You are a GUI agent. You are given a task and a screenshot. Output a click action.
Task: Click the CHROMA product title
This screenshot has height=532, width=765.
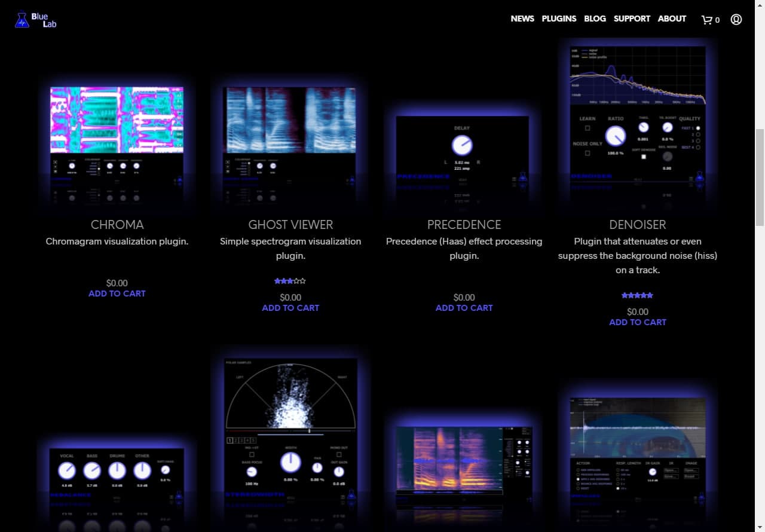click(x=117, y=225)
